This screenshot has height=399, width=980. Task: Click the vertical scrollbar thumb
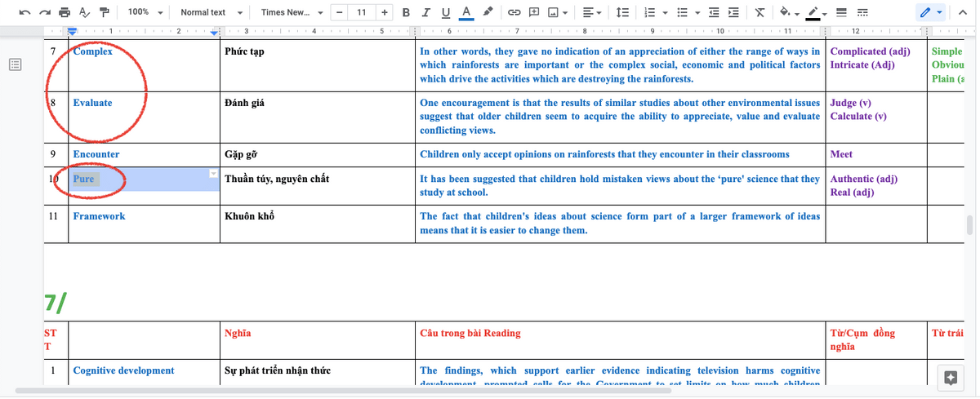point(969,224)
